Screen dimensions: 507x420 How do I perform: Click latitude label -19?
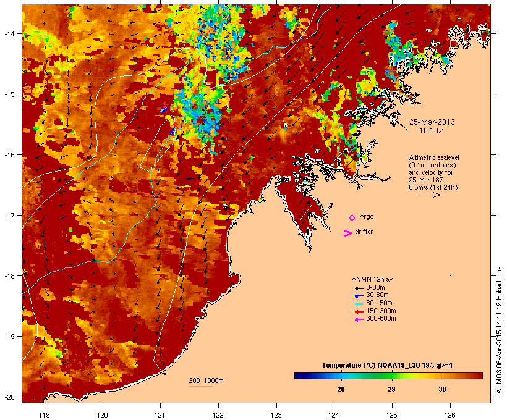pos(9,337)
